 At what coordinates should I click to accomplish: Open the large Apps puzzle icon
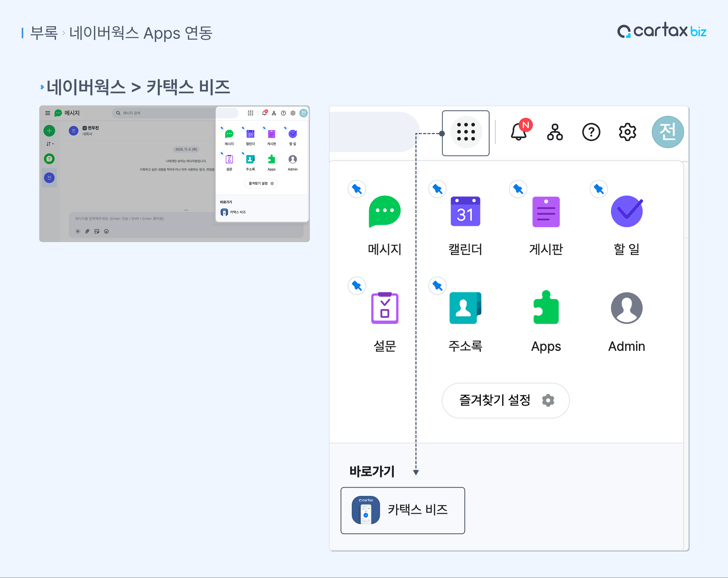[546, 308]
